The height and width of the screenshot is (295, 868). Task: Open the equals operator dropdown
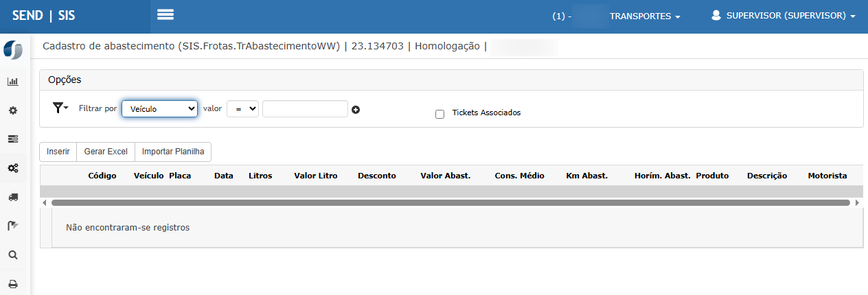click(242, 109)
